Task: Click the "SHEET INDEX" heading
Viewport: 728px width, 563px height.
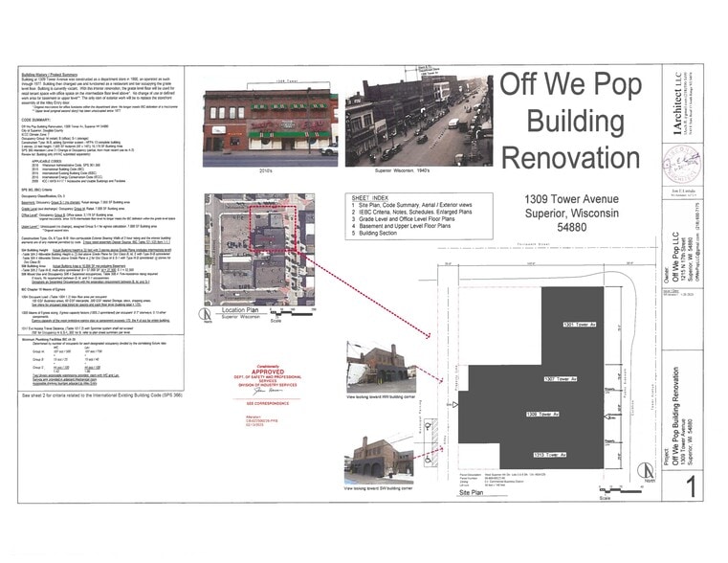Action: tap(370, 198)
